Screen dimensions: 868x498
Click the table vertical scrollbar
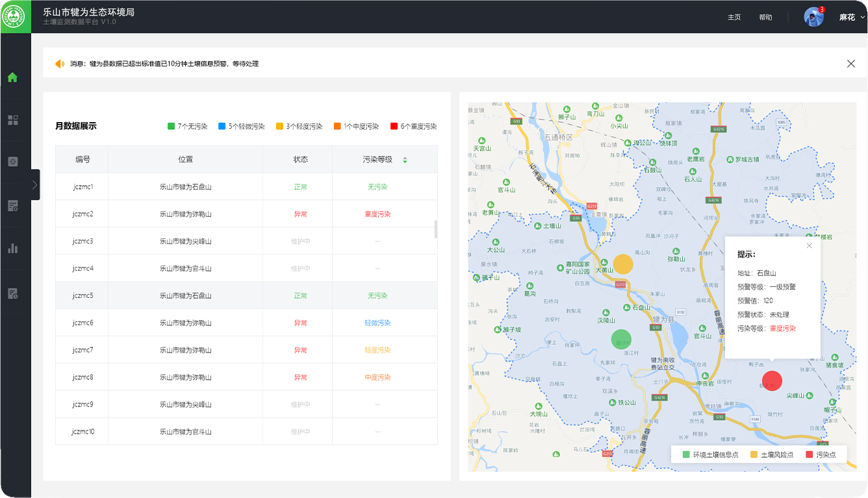[x=436, y=229]
